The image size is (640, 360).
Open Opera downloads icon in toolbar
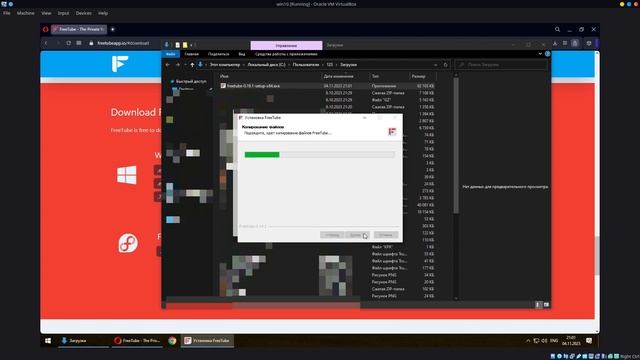click(x=555, y=43)
